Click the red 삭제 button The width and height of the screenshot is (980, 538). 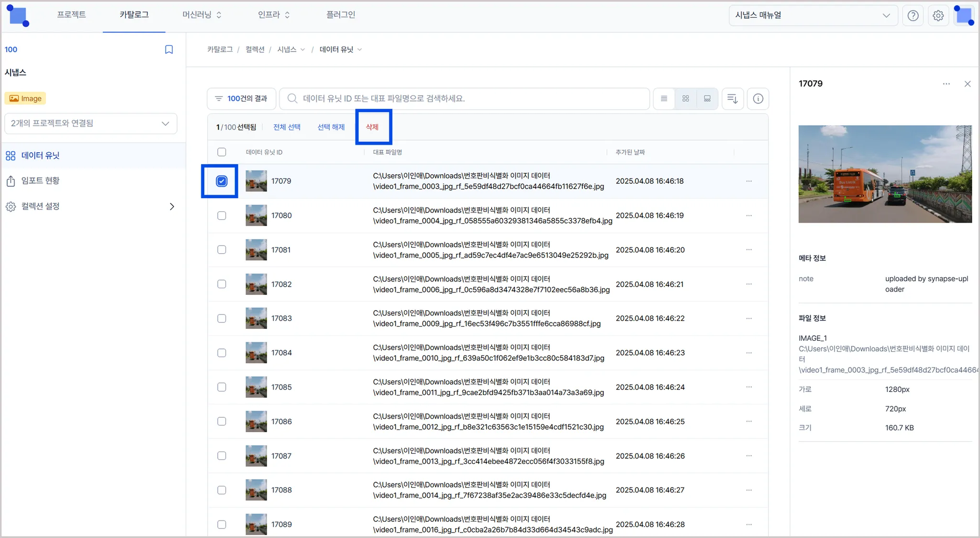[372, 127]
